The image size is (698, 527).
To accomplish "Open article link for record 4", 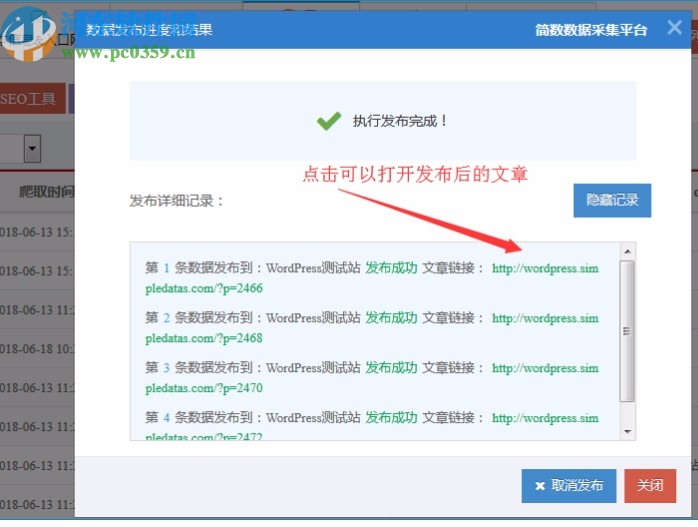I will (545, 418).
